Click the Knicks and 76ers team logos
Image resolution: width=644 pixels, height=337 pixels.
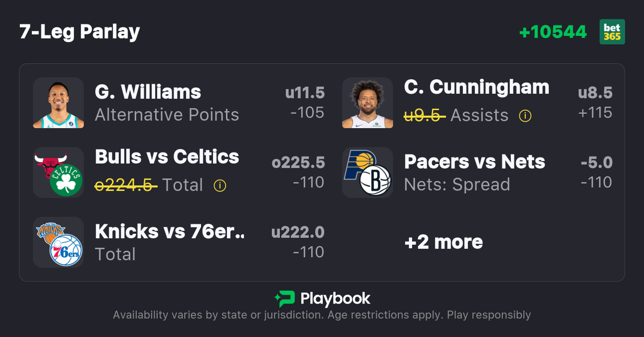point(58,242)
